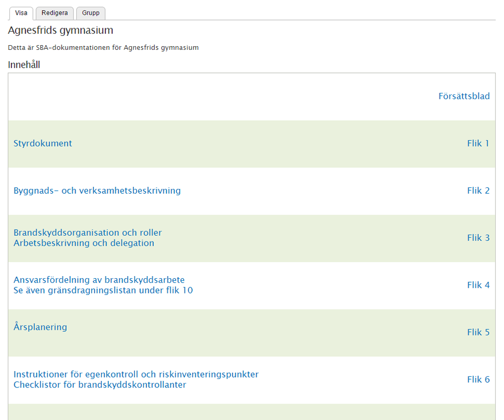Click the Styrdokument link
The width and height of the screenshot is (504, 420).
point(43,143)
